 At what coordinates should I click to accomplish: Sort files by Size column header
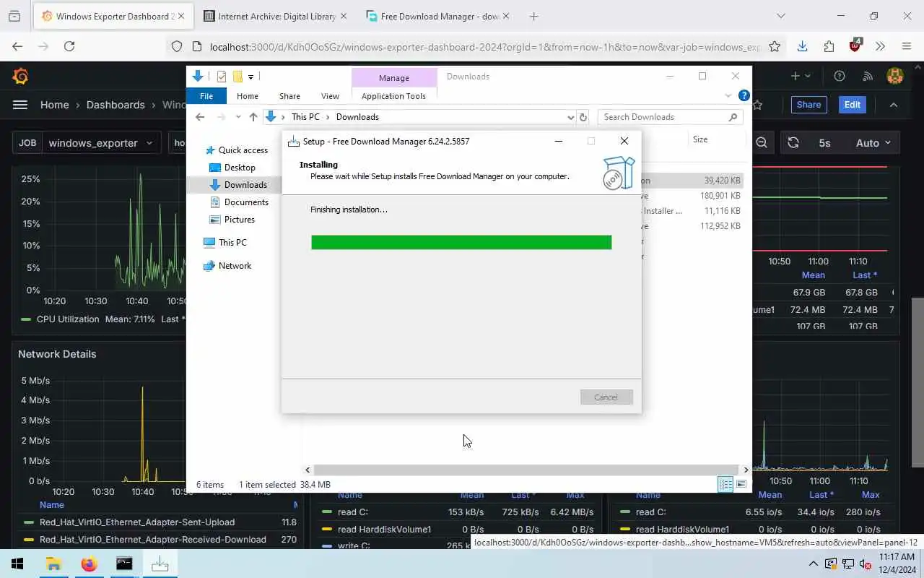pyautogui.click(x=700, y=139)
